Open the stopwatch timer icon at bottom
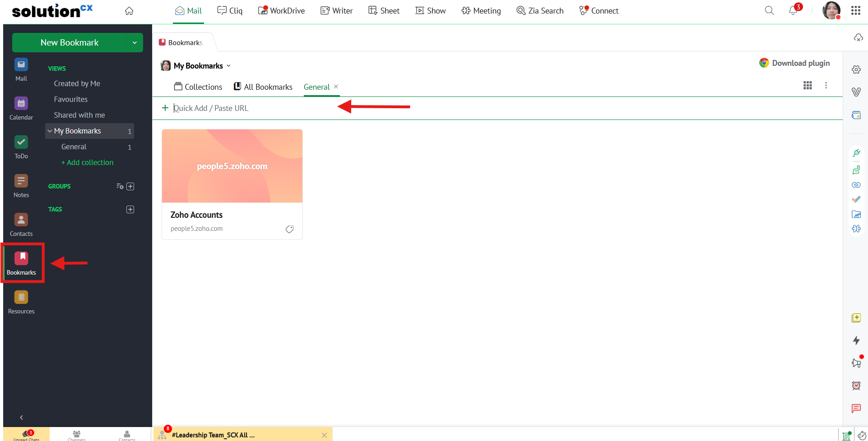Image resolution: width=868 pixels, height=441 pixels. point(862,436)
